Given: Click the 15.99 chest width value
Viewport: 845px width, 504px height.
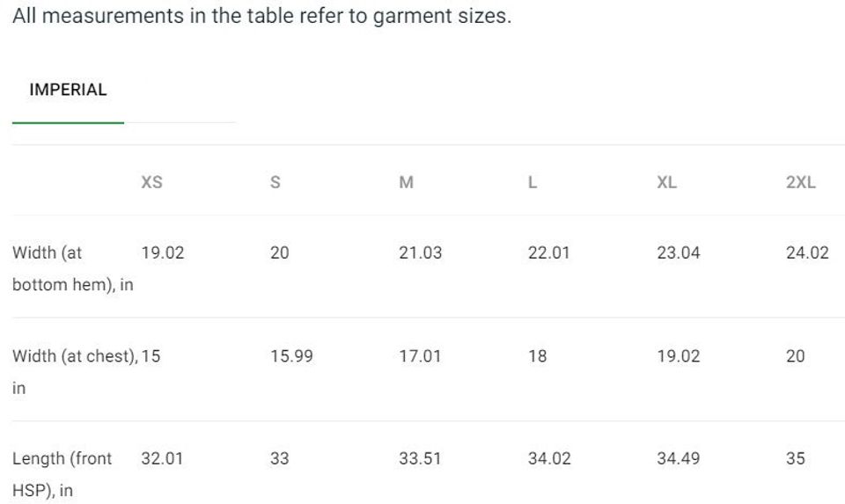Looking at the screenshot, I should (291, 357).
